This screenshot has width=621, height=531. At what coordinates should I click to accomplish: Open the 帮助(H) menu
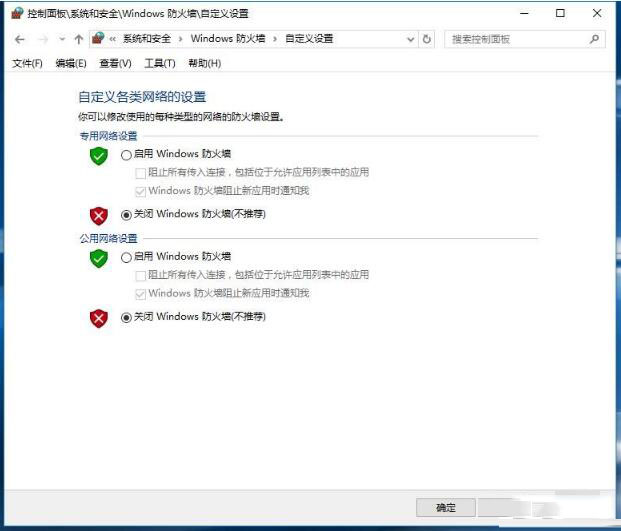[x=204, y=63]
